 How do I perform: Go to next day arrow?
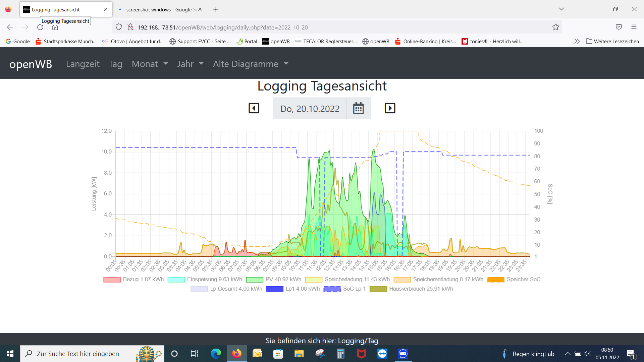tap(390, 108)
